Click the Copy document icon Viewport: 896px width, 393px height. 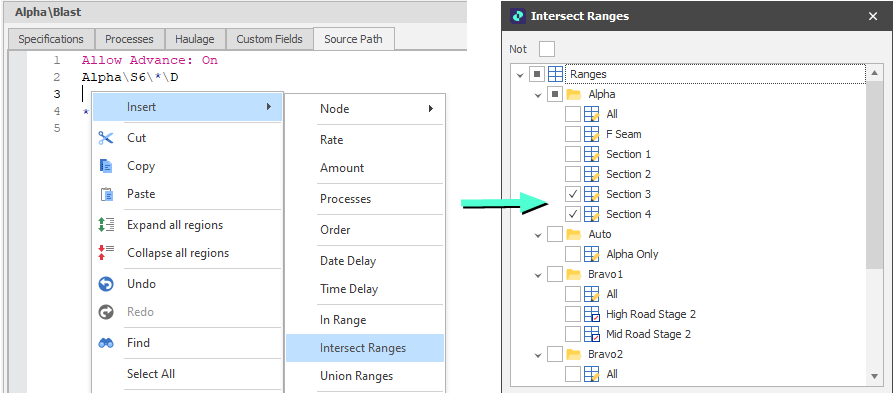[x=106, y=166]
